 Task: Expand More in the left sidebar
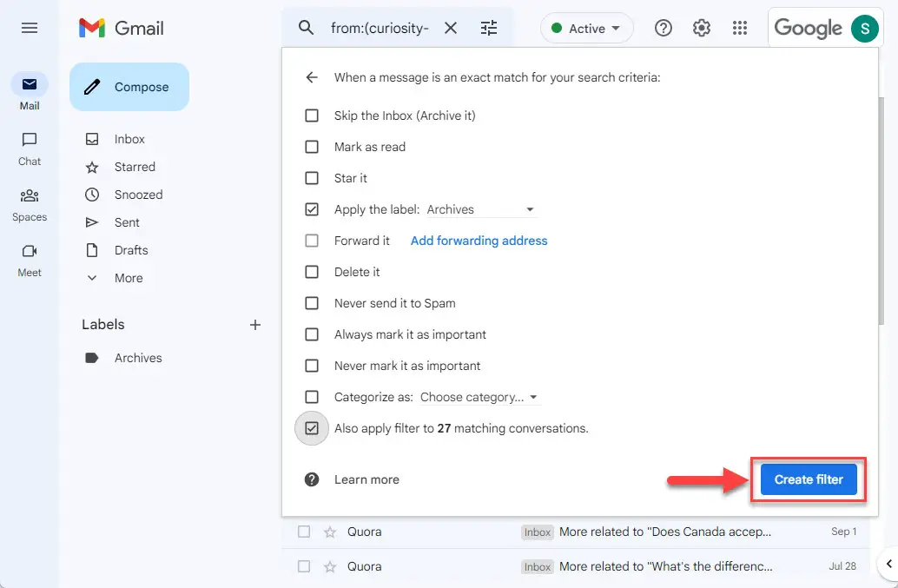click(129, 278)
